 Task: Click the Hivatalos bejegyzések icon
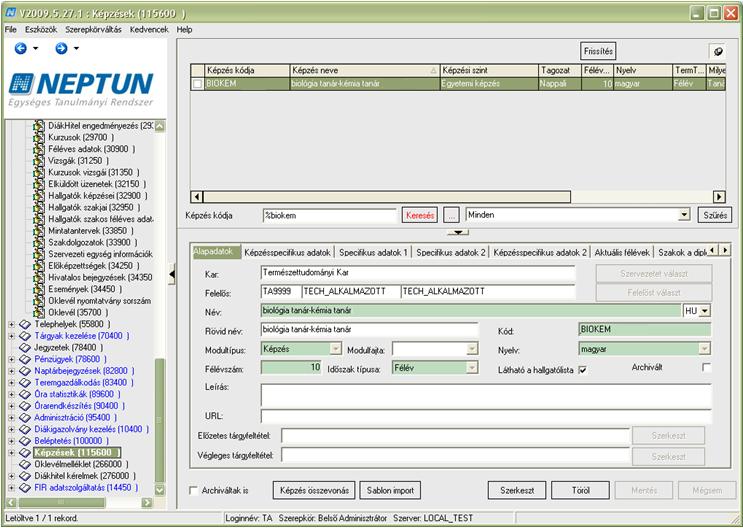(39, 277)
